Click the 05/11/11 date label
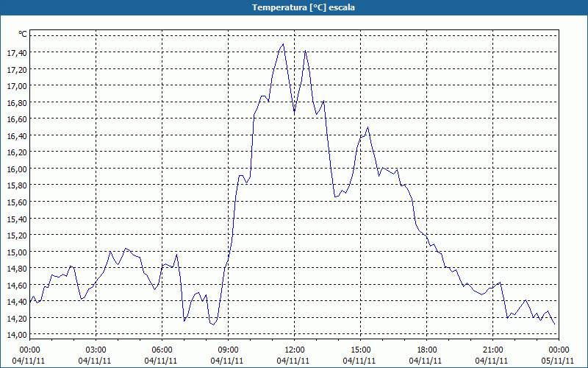 tap(558, 361)
